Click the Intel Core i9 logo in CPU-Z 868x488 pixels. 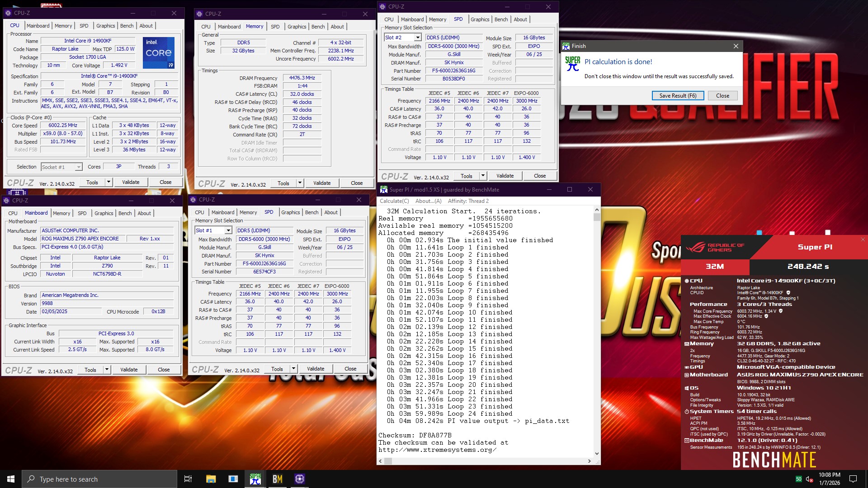click(159, 53)
